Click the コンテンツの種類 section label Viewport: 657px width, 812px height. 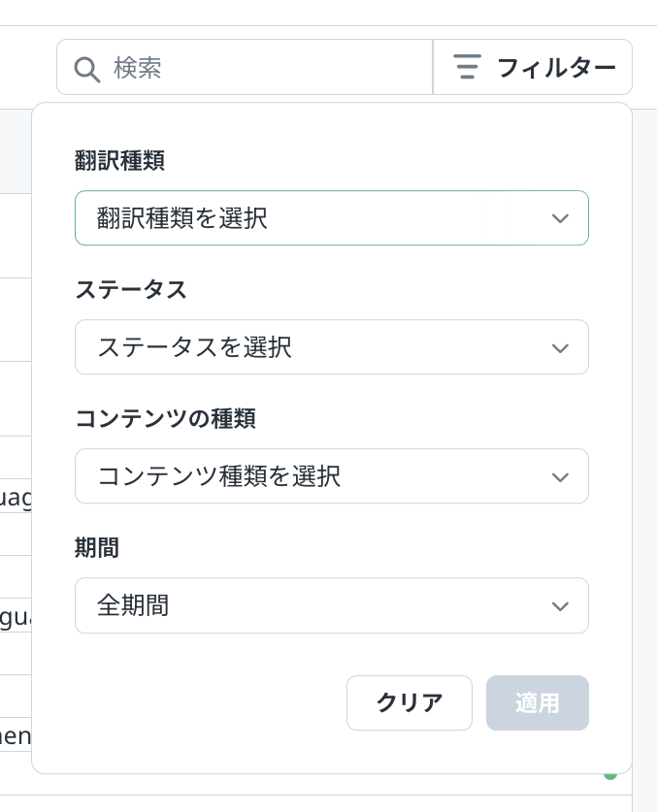click(165, 418)
